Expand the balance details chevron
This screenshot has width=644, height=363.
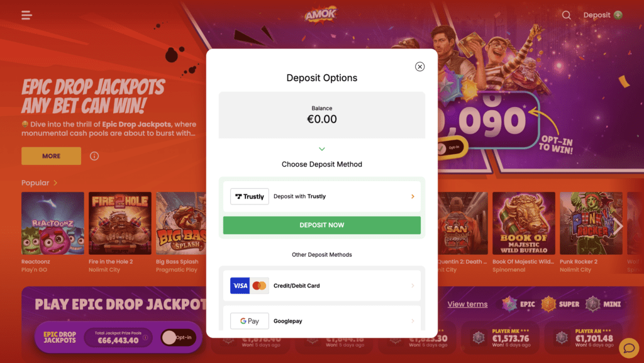tap(321, 149)
